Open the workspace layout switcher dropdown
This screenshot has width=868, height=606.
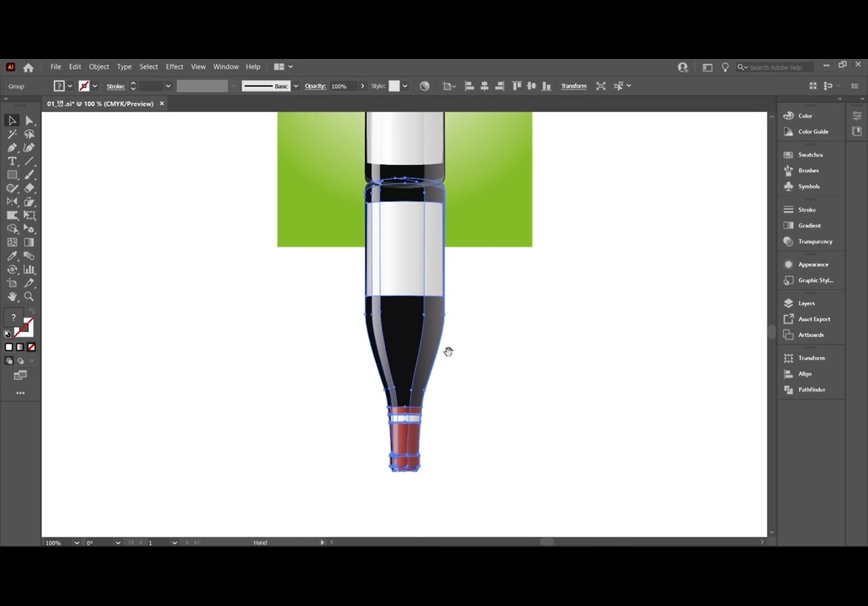[283, 66]
